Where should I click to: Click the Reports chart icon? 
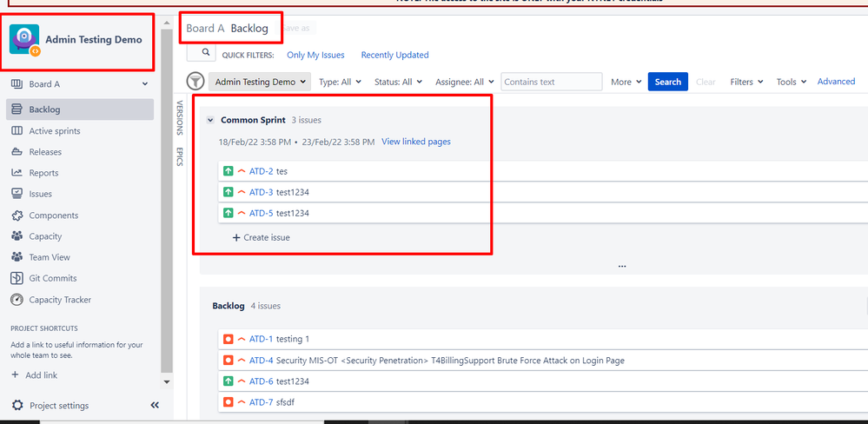[17, 173]
